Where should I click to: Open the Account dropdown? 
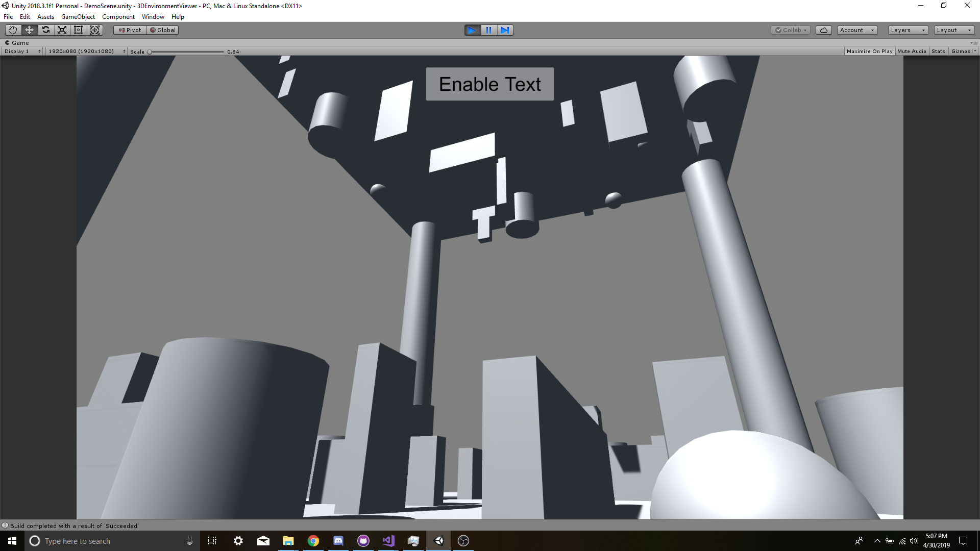coord(856,30)
